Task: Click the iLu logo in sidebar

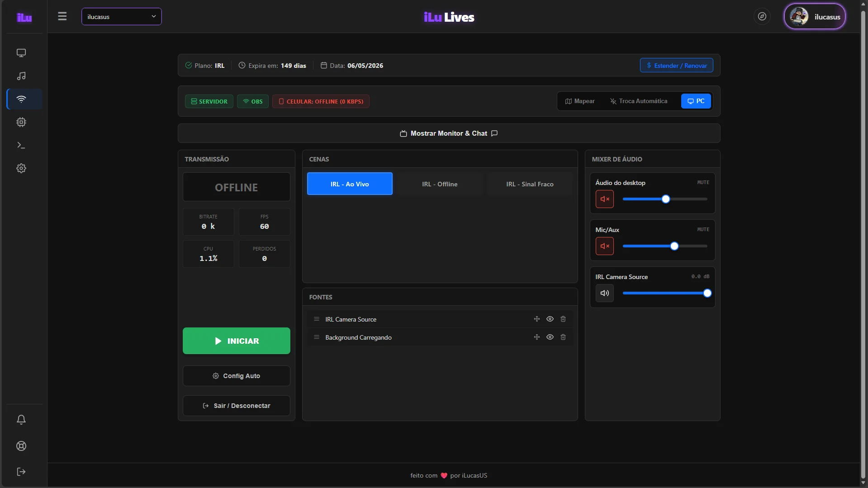Action: click(24, 17)
